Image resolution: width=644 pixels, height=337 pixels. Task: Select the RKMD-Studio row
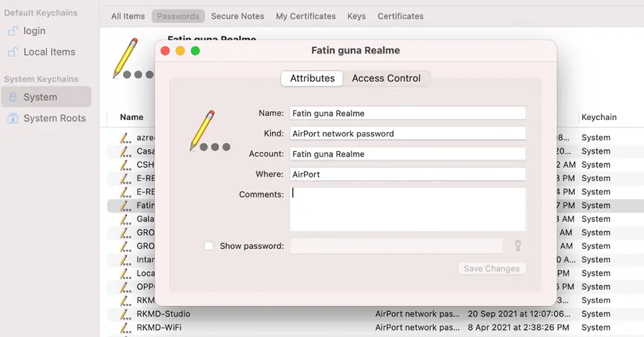click(x=375, y=314)
